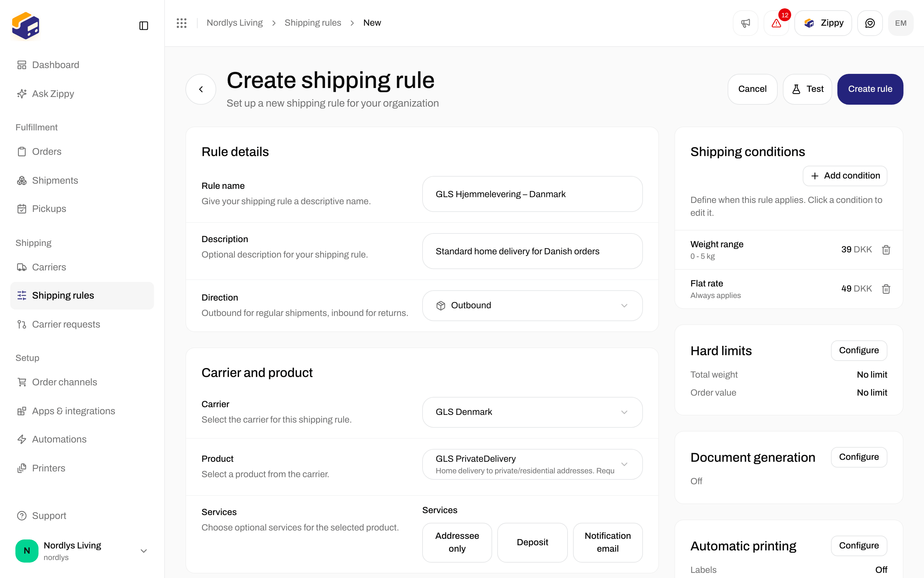Open Support in sidebar
Image resolution: width=924 pixels, height=578 pixels.
tap(82, 516)
